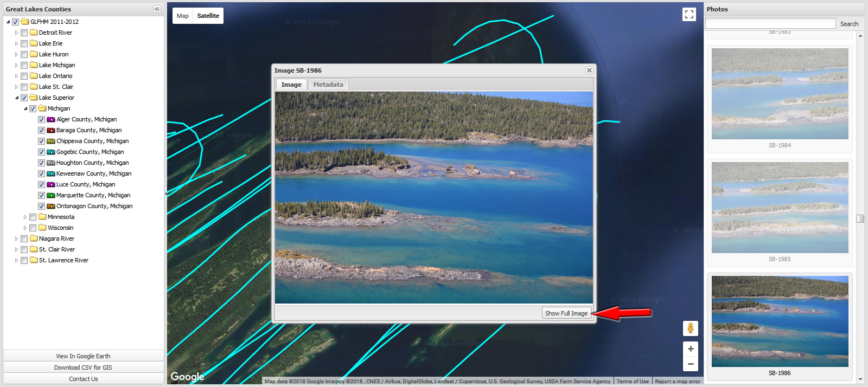Viewport: 868px width, 387px height.
Task: Click Download CSV for GIS button
Action: coord(83,367)
